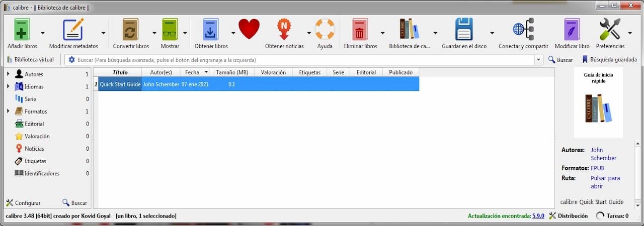Open the search history dropdown arrow
Viewport: 644px width, 226px height.
point(539,60)
